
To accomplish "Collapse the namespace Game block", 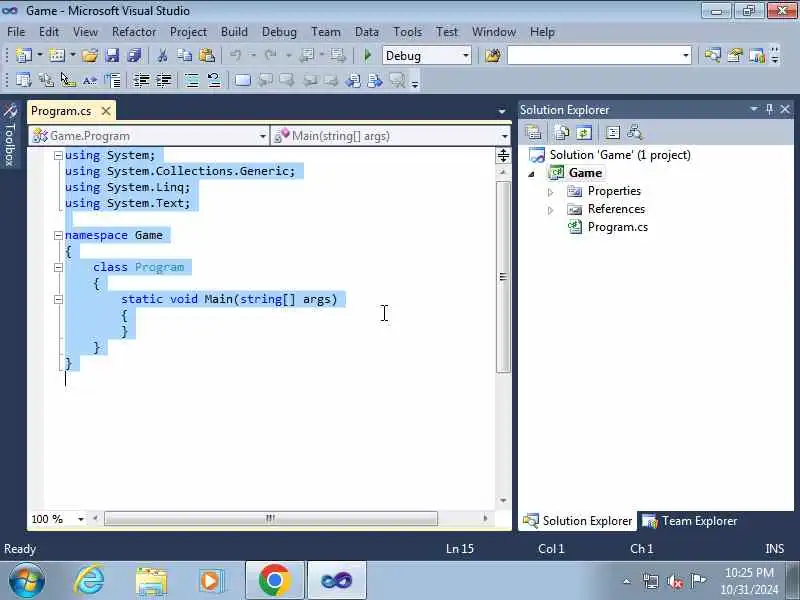I will pos(58,235).
